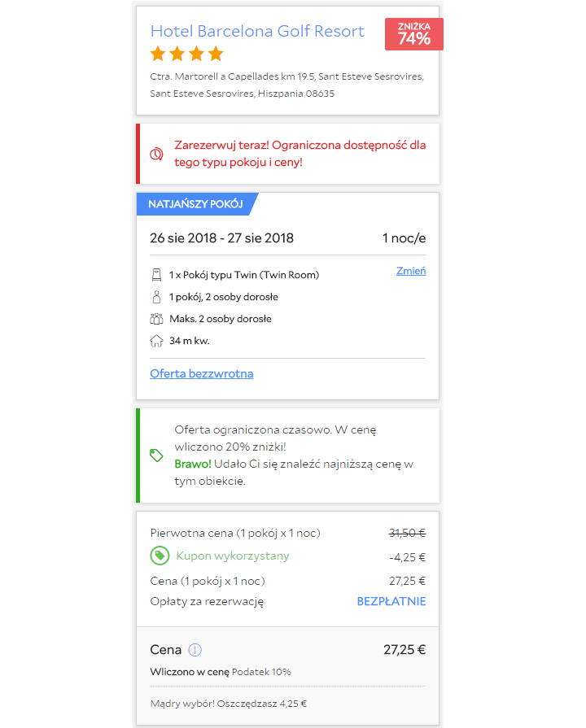
Task: Click the red clock urgency icon
Action: tap(156, 154)
